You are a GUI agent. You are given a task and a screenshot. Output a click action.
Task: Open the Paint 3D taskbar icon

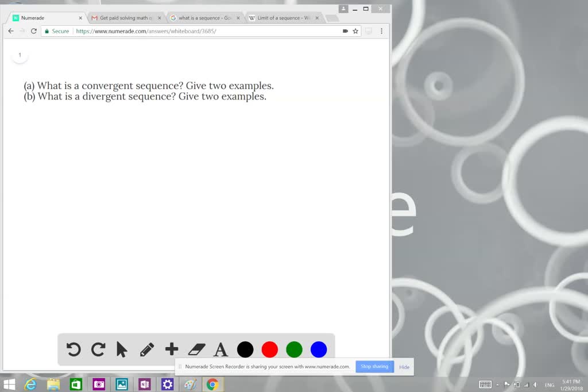point(190,384)
